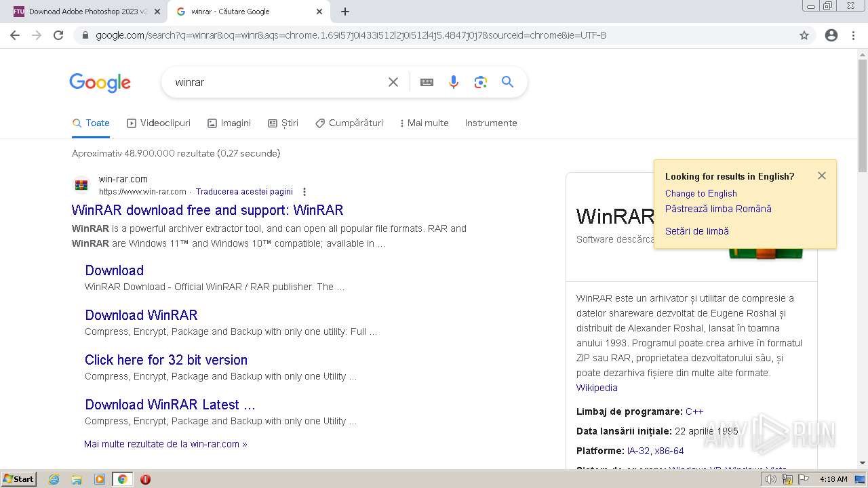The width and height of the screenshot is (868, 488).
Task: Switch to Cumpărături results
Action: pyautogui.click(x=349, y=123)
